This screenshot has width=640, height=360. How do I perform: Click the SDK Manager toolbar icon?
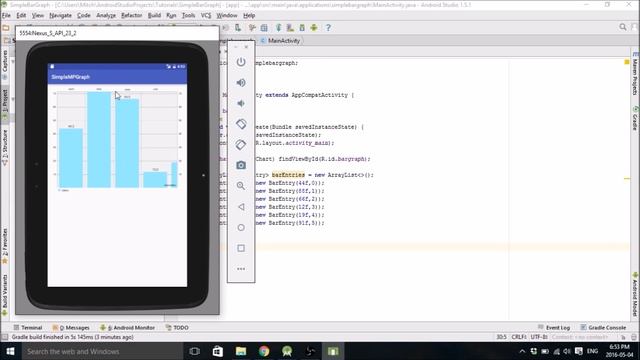302,28
